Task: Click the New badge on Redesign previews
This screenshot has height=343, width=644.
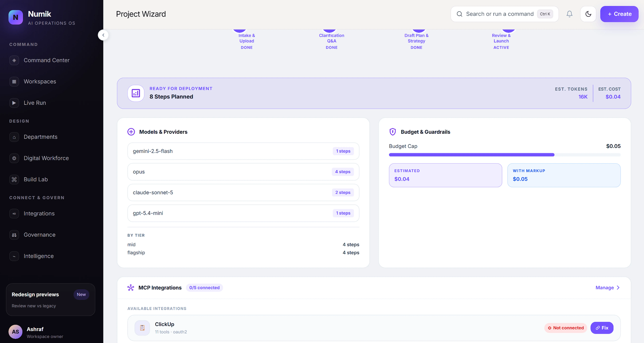Action: [81, 295]
